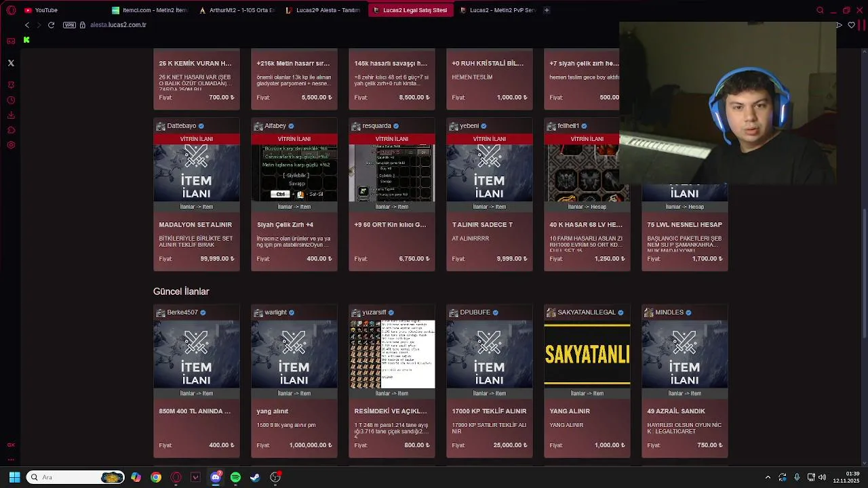Open the Windows Start menu

click(x=14, y=477)
